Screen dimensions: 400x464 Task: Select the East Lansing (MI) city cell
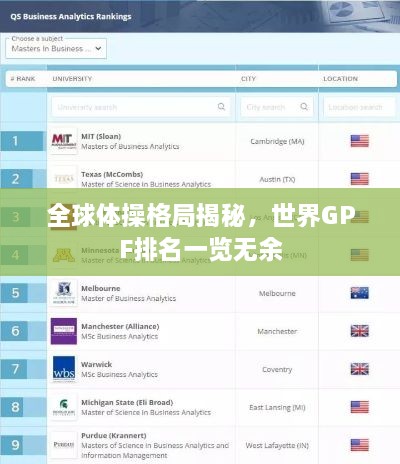pos(277,407)
